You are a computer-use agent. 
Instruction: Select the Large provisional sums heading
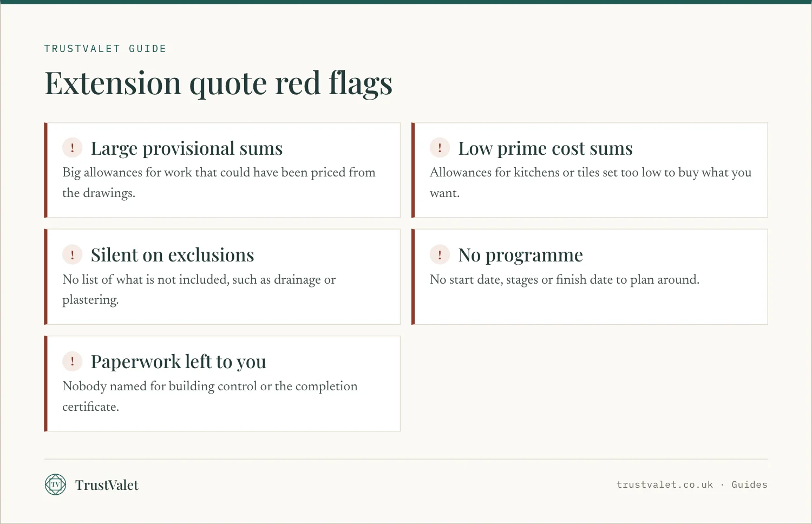pos(187,148)
